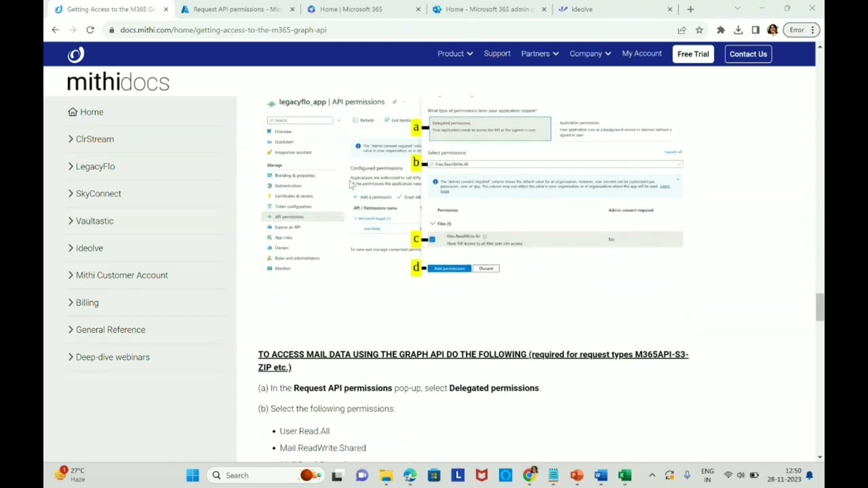Open File Explorer from the taskbar

pos(386,475)
